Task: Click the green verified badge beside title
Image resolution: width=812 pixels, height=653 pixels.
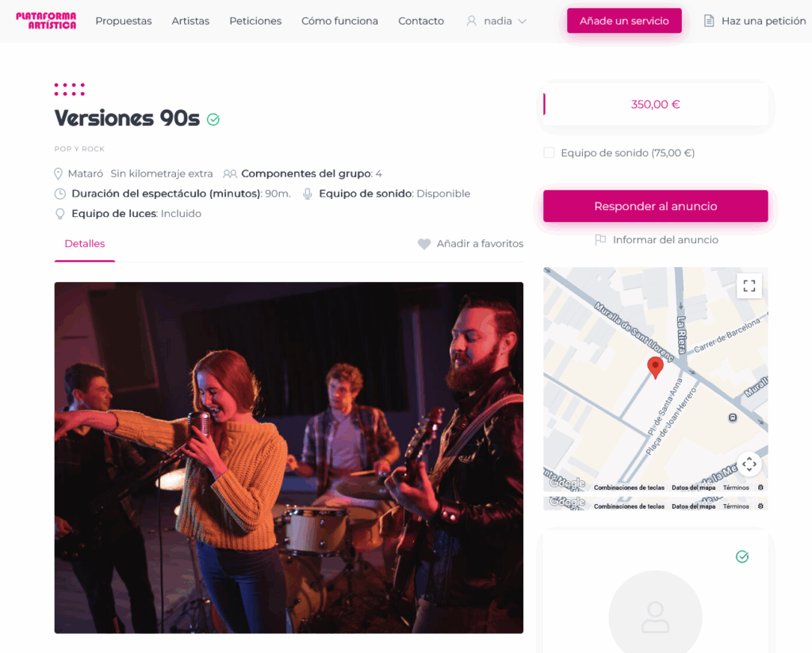Action: pyautogui.click(x=213, y=120)
